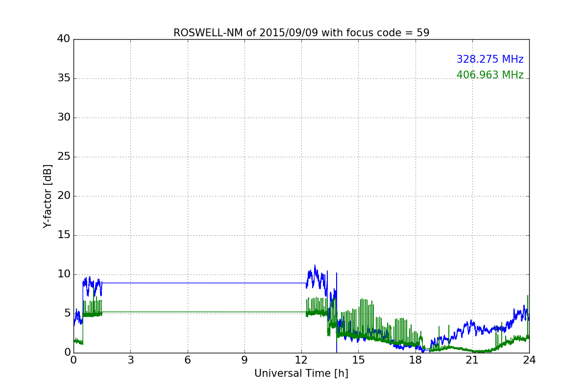588x392 pixels.
Task: Click y-axis tick label 10
Action: coord(64,274)
